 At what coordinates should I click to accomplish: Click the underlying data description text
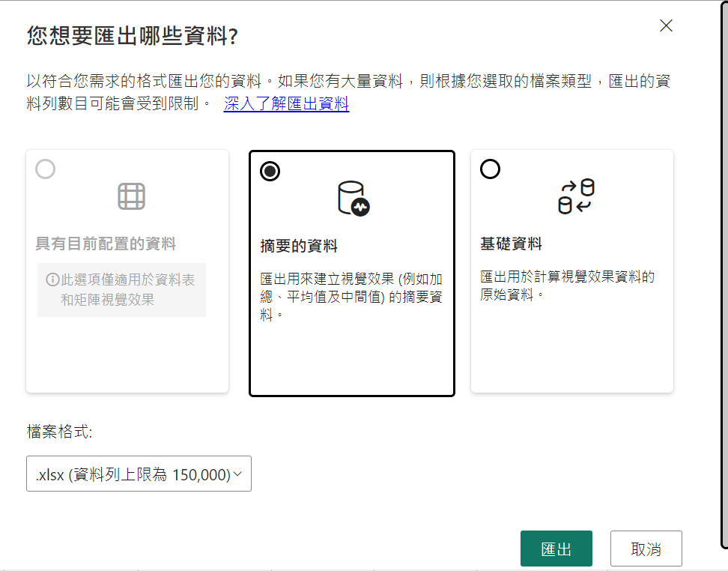[x=567, y=285]
